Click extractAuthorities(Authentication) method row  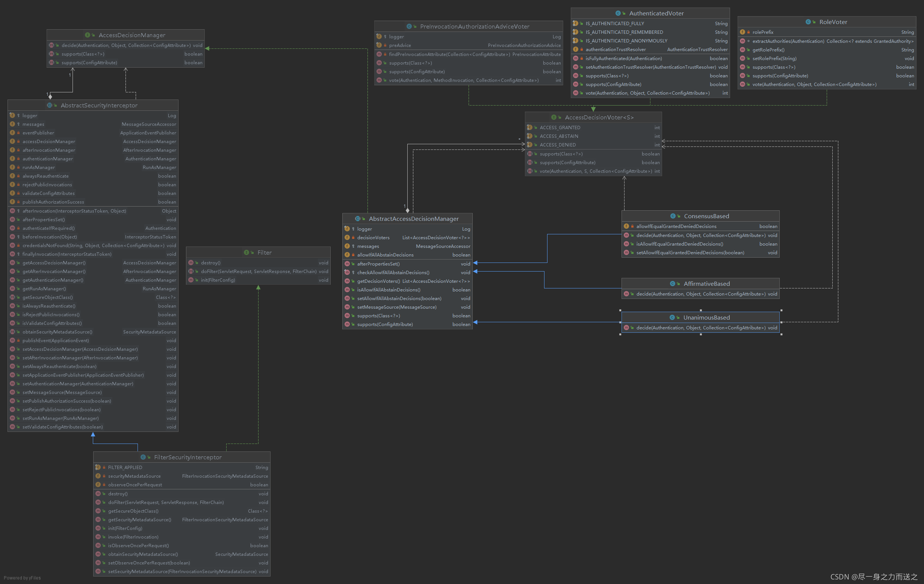point(827,41)
